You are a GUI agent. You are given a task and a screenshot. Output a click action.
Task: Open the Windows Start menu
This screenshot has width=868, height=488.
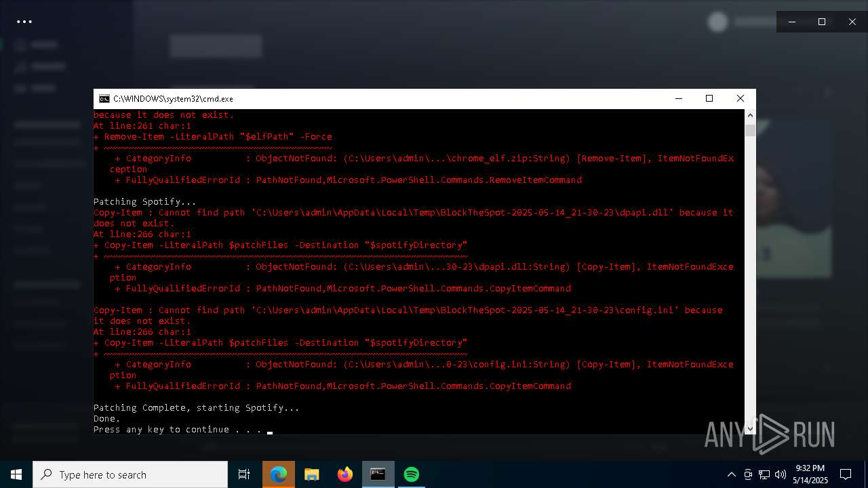coord(16,474)
